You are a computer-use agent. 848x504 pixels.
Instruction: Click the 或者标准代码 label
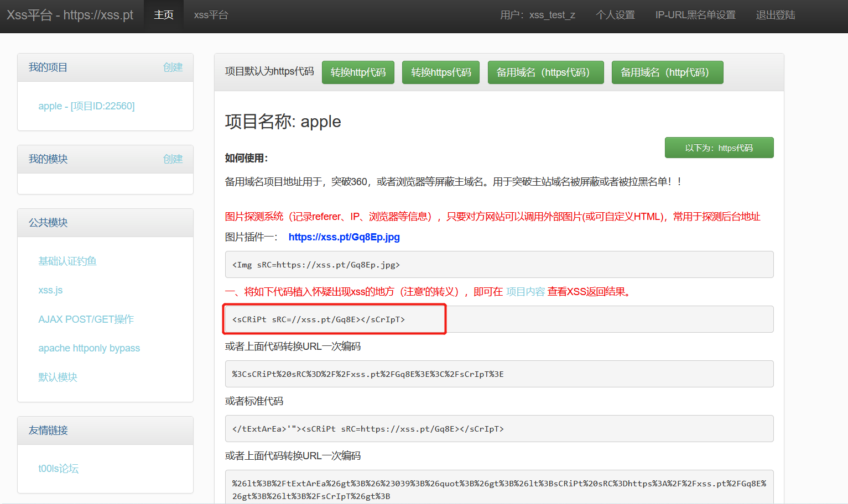coord(254,401)
